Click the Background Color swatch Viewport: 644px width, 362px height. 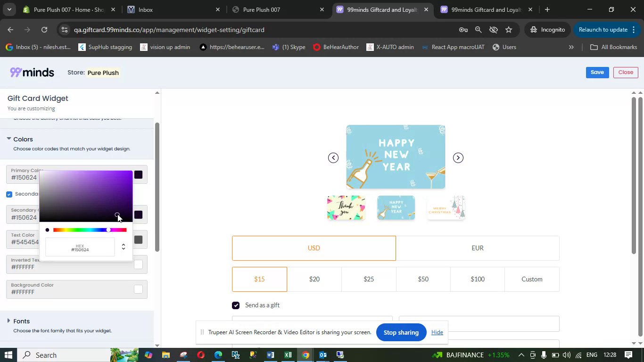tap(138, 289)
